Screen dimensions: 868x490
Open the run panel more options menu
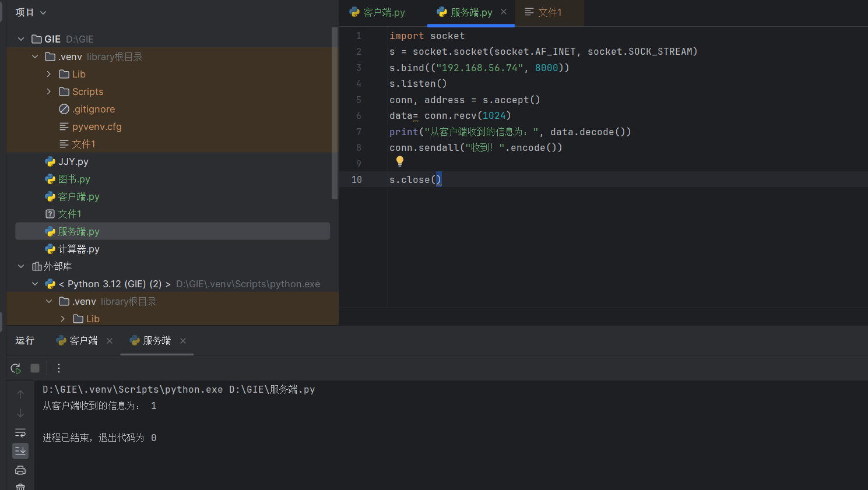[59, 368]
